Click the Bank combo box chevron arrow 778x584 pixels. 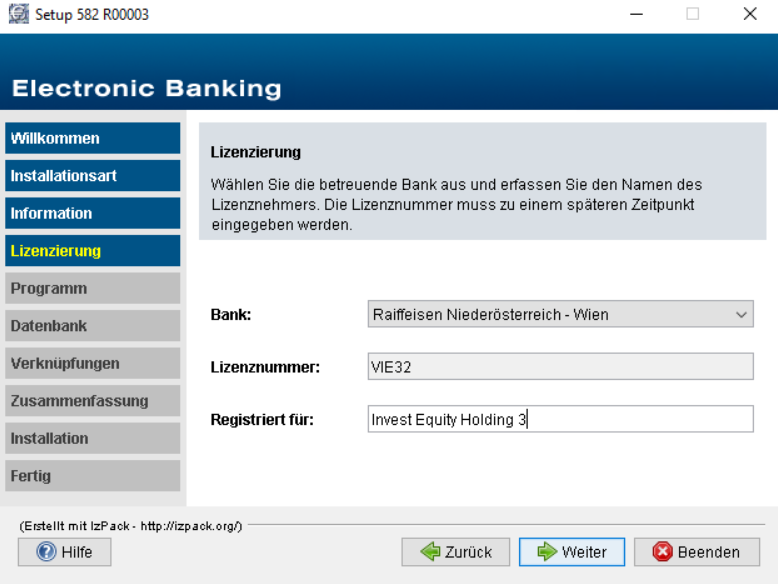click(741, 315)
